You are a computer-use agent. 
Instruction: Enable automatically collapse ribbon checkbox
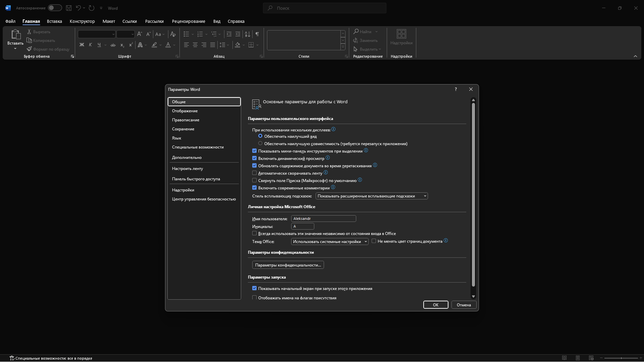pyautogui.click(x=254, y=173)
